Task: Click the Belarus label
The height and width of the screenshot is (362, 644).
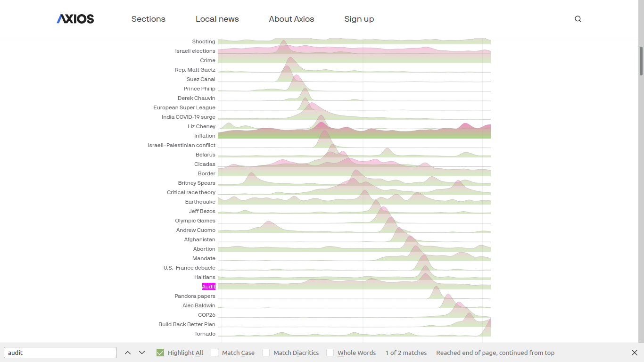Action: coord(206,155)
